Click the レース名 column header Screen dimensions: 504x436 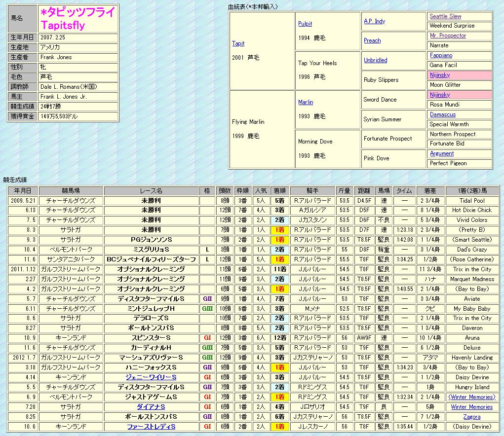click(x=151, y=191)
